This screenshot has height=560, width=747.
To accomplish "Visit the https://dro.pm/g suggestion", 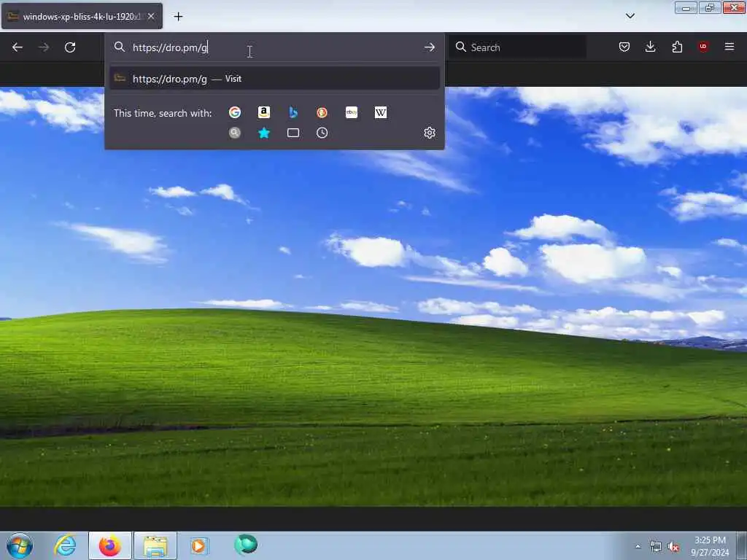I will click(x=274, y=79).
